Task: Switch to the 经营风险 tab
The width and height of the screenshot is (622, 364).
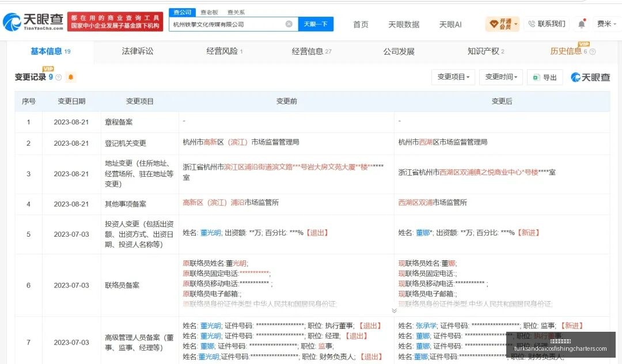Action: point(224,51)
